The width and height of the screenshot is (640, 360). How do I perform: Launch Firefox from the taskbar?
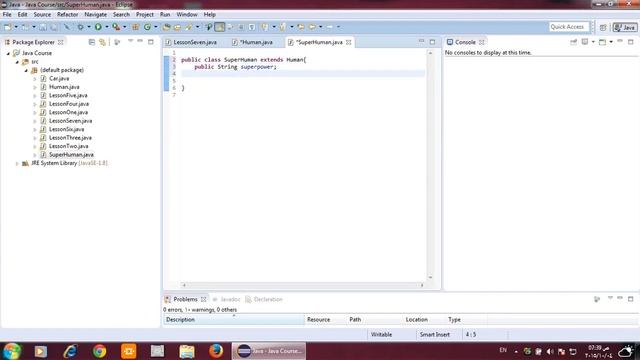pos(216,351)
